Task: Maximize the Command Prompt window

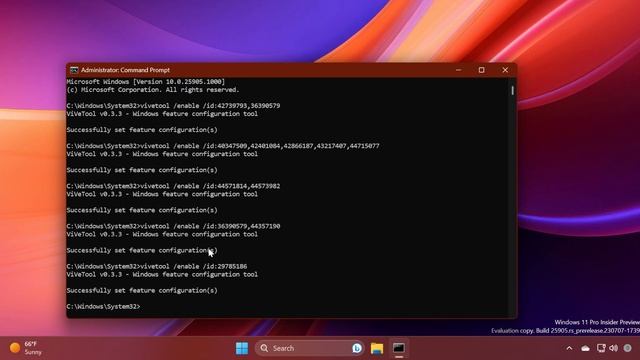Action: (x=482, y=70)
